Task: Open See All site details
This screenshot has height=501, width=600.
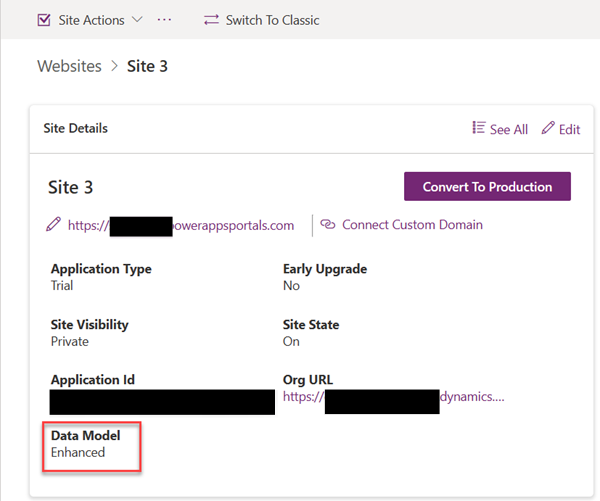Action: (x=508, y=129)
